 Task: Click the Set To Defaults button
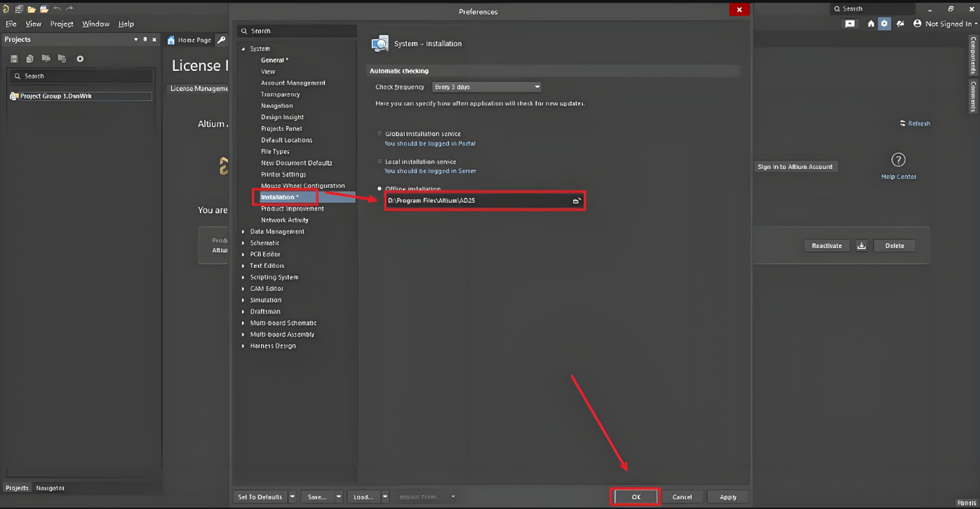pos(260,496)
